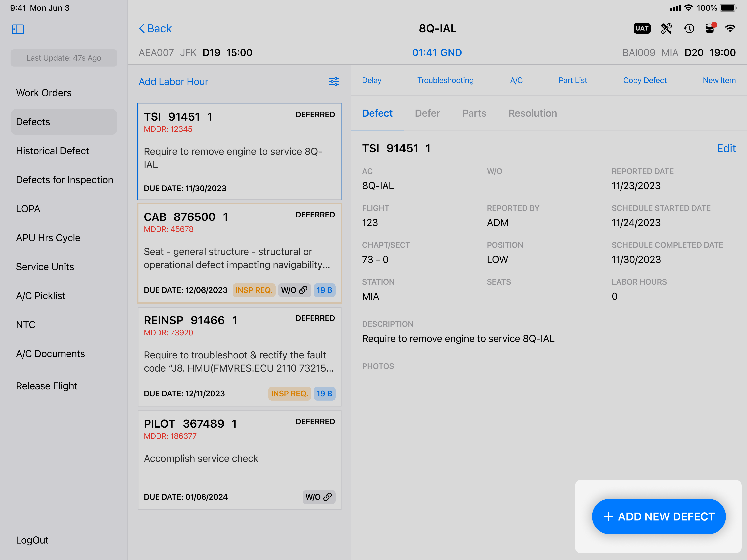
Task: Open the filter sliders icon
Action: coord(334,81)
